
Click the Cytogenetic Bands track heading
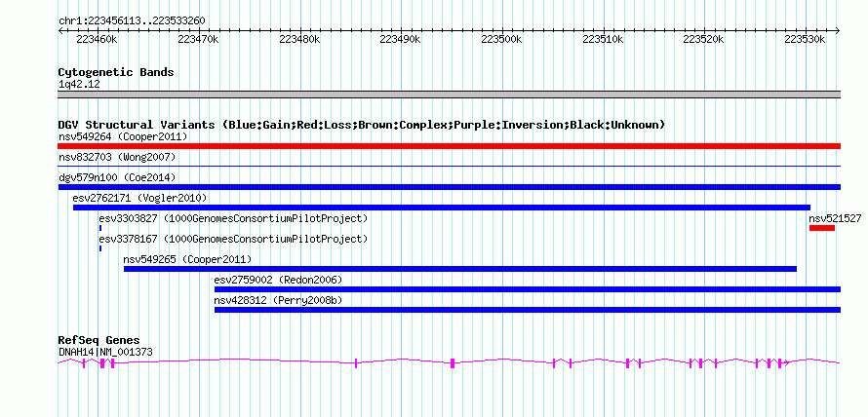(x=116, y=72)
